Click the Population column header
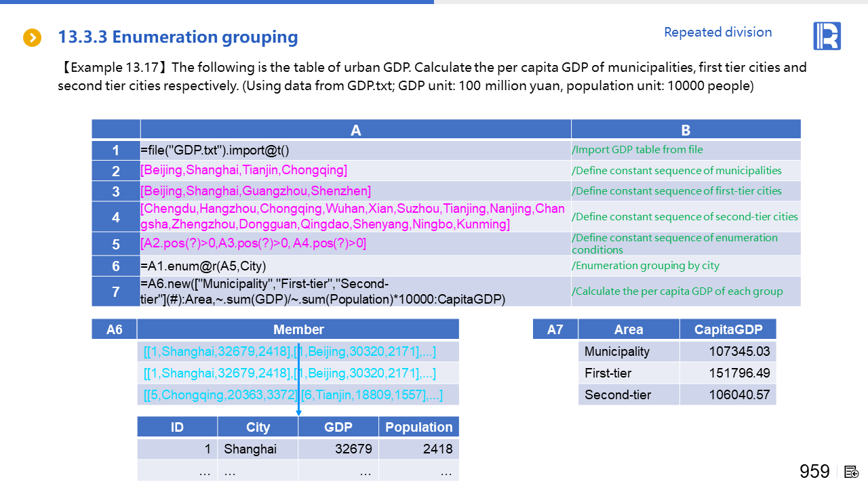868x488 pixels. (418, 427)
